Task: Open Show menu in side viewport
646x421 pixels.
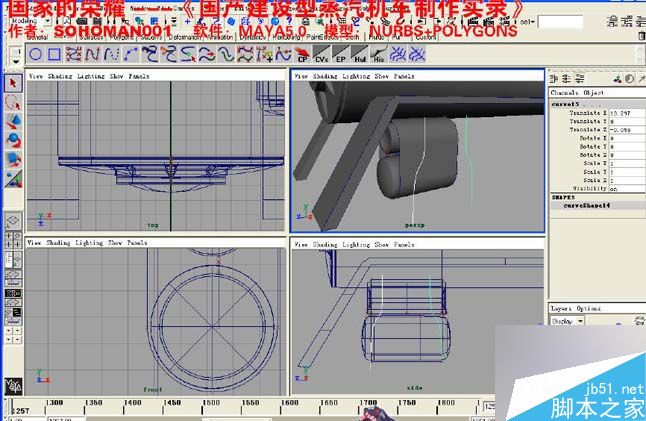Action: pyautogui.click(x=382, y=245)
